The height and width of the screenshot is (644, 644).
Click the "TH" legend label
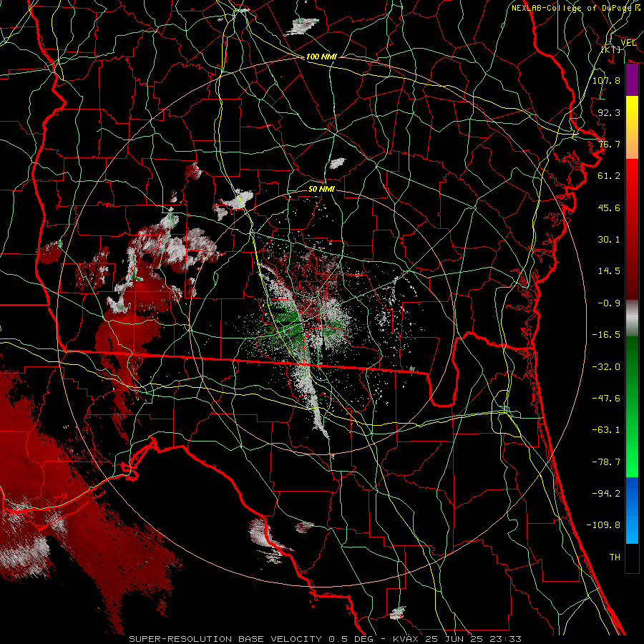615,557
